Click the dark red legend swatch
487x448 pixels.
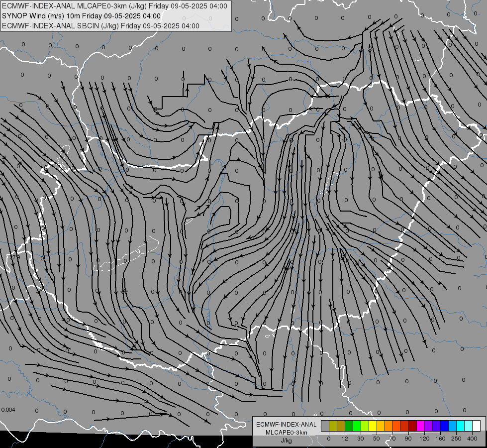pyautogui.click(x=412, y=426)
